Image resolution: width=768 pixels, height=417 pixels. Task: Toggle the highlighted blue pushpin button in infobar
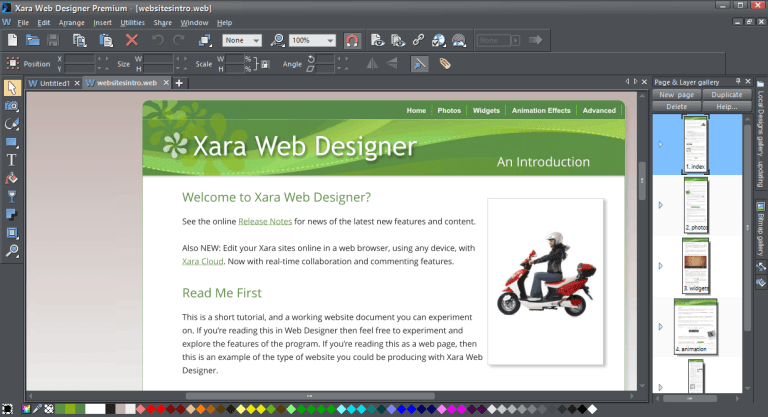(x=419, y=64)
